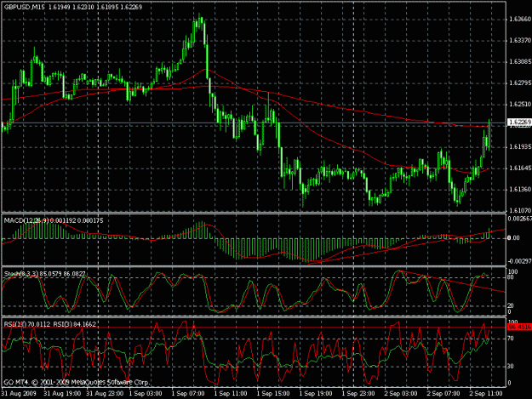Image resolution: width=532 pixels, height=399 pixels.
Task: Select the 1.62510 price scale label
Action: tap(520, 104)
